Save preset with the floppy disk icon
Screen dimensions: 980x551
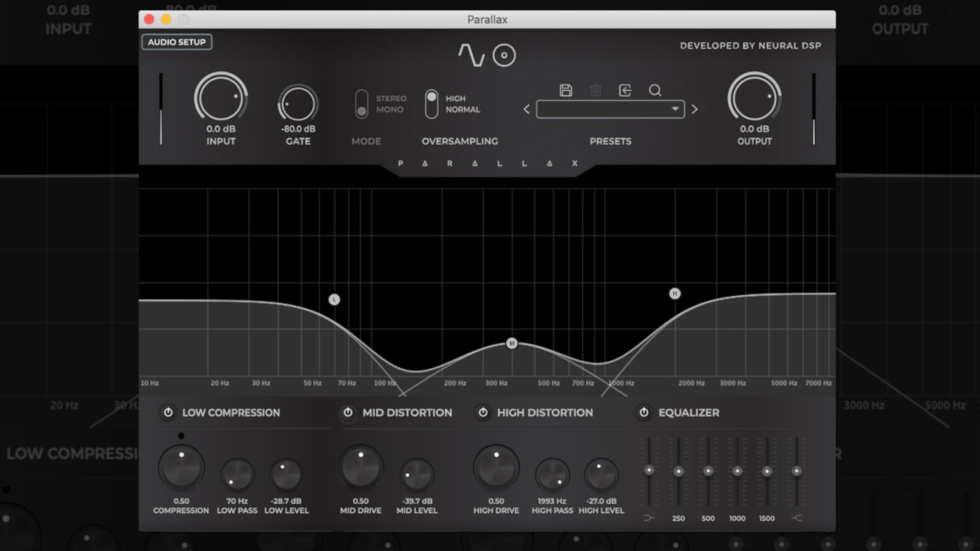[566, 90]
